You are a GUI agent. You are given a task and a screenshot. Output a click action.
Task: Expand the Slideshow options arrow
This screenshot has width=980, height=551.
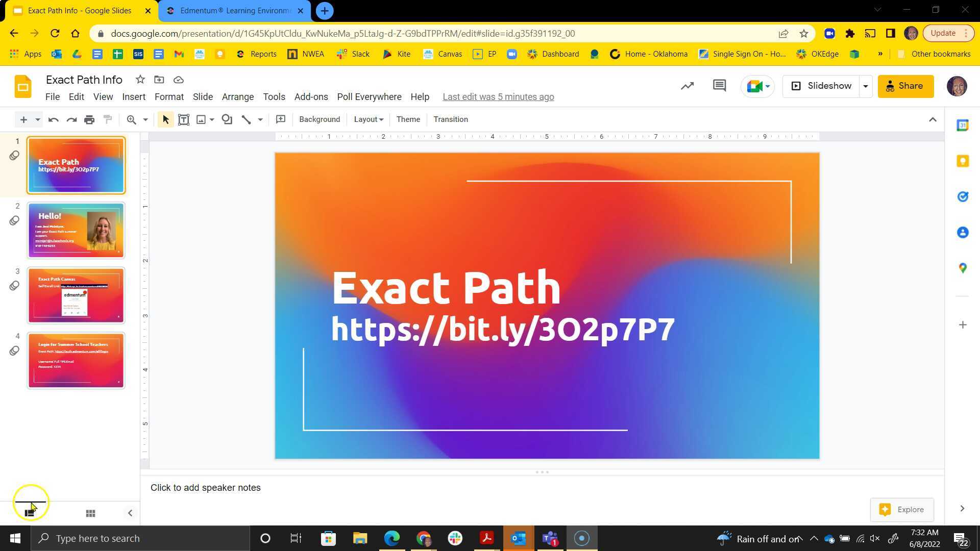pyautogui.click(x=866, y=86)
